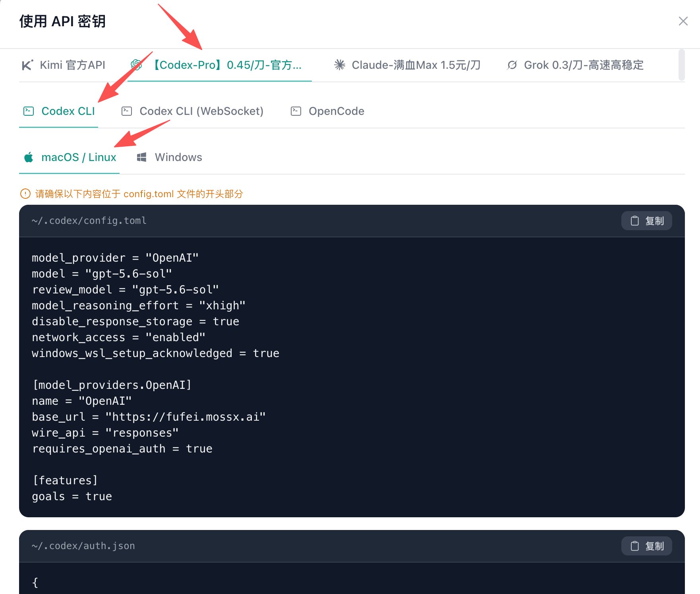
Task: Copy the config.toml code block
Action: click(x=647, y=221)
